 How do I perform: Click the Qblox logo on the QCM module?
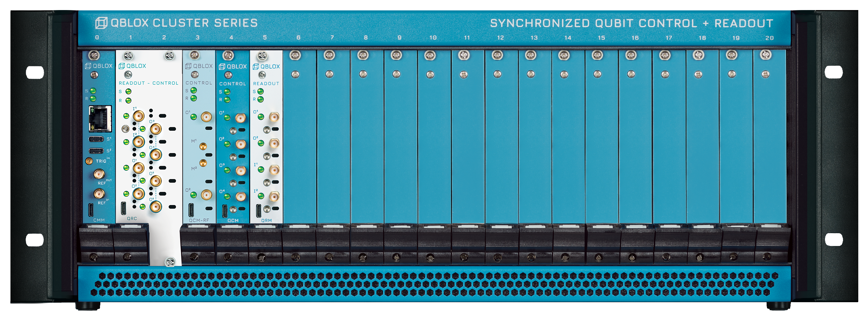click(233, 67)
